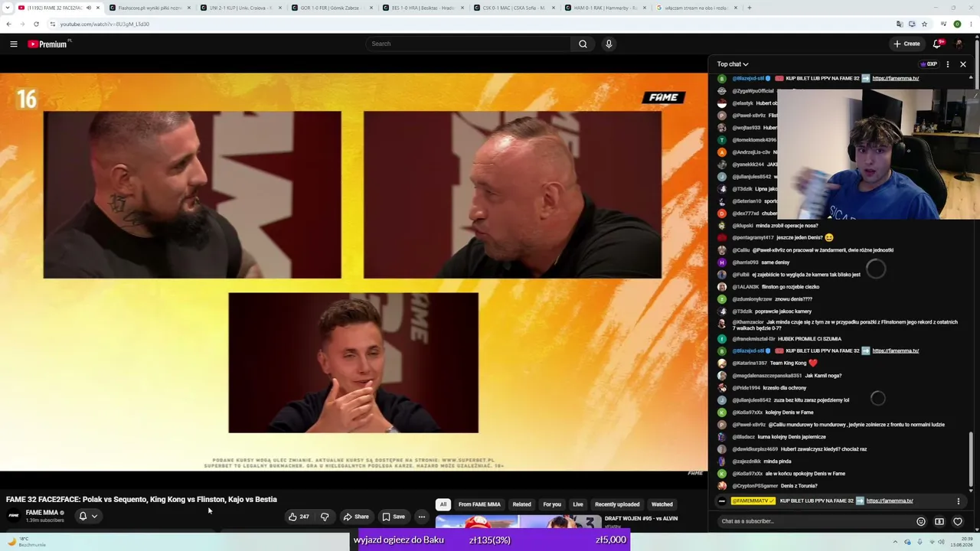Viewport: 980px width, 551px height.
Task: Open pinned message options menu
Action: pos(958,501)
